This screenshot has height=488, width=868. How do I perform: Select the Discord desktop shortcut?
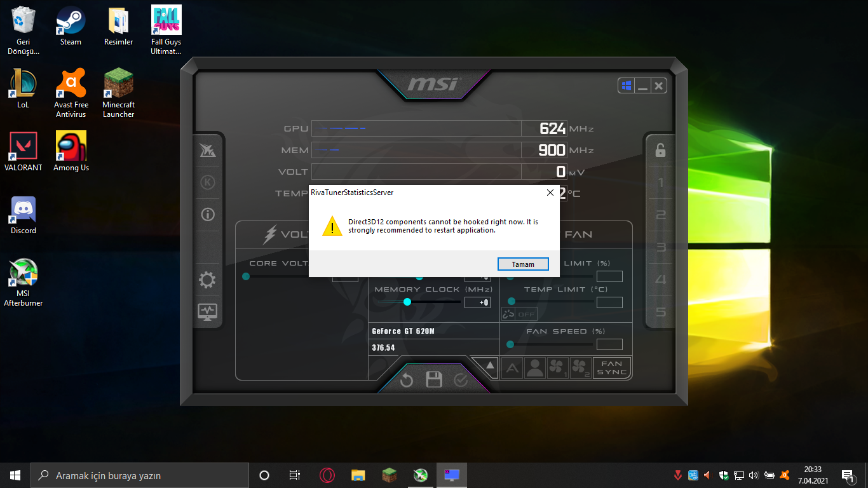pyautogui.click(x=24, y=215)
